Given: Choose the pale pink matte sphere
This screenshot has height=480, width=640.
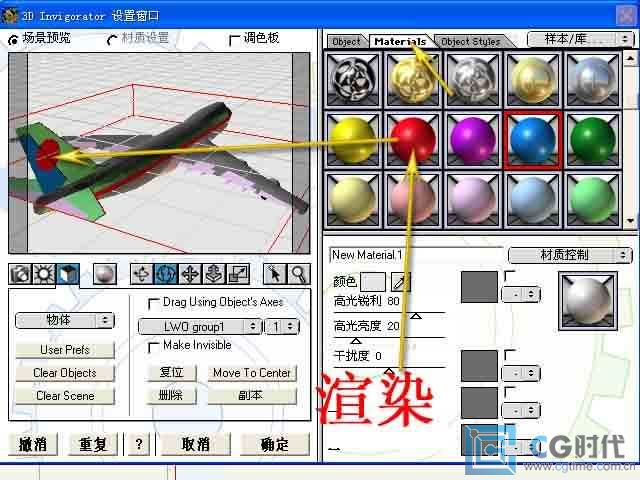Looking at the screenshot, I should click(413, 200).
